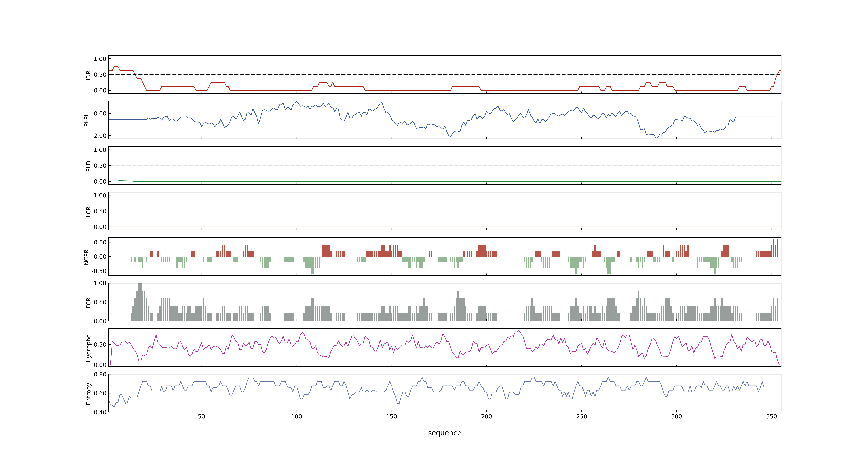Click the -2.00 tick on Pi-Pi panel

pos(99,136)
